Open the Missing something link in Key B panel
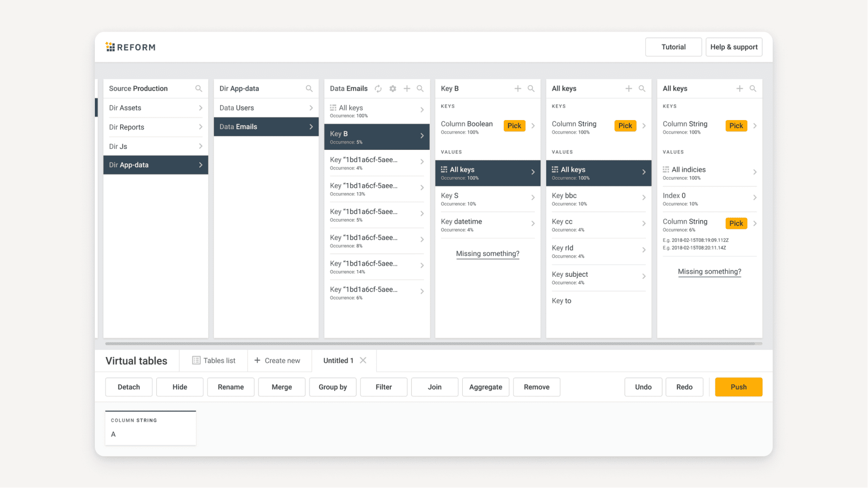 [x=487, y=254]
